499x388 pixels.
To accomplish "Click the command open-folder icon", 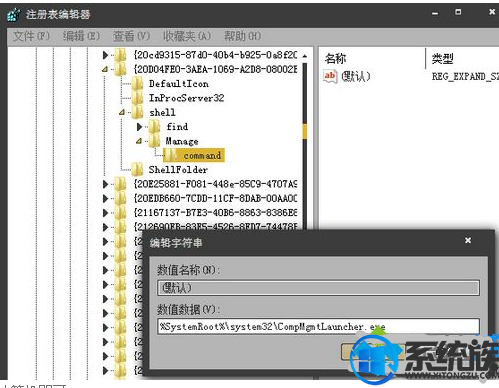I will coord(172,155).
